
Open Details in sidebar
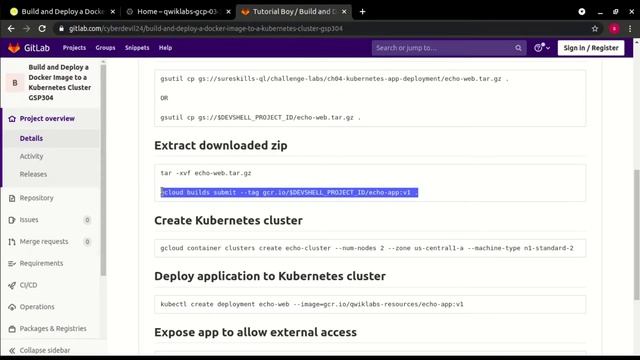(31, 138)
